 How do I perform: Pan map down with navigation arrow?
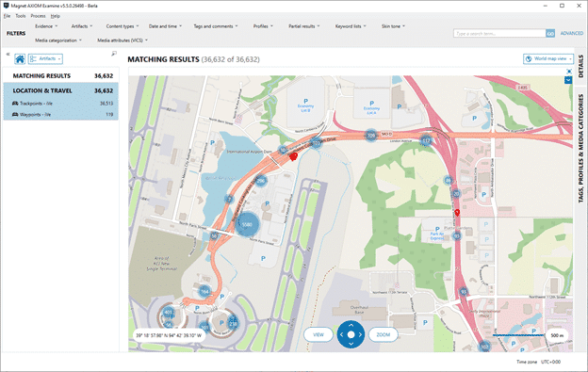click(351, 344)
